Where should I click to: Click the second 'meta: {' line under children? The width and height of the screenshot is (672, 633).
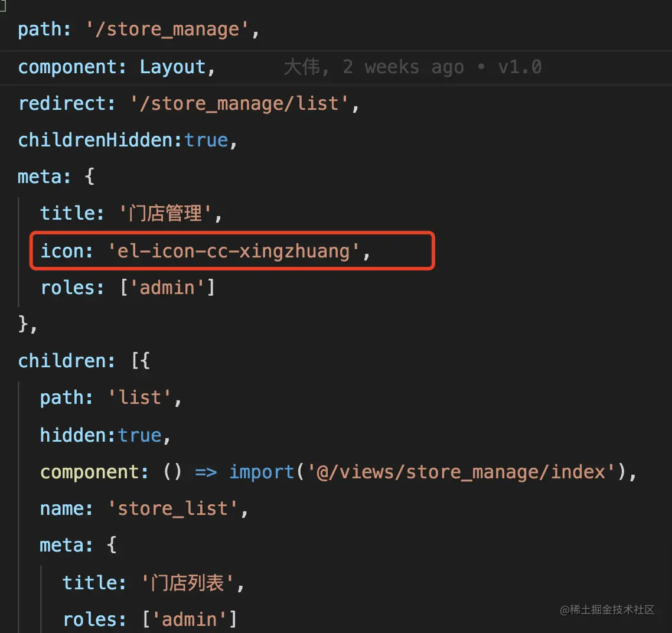coord(78,545)
